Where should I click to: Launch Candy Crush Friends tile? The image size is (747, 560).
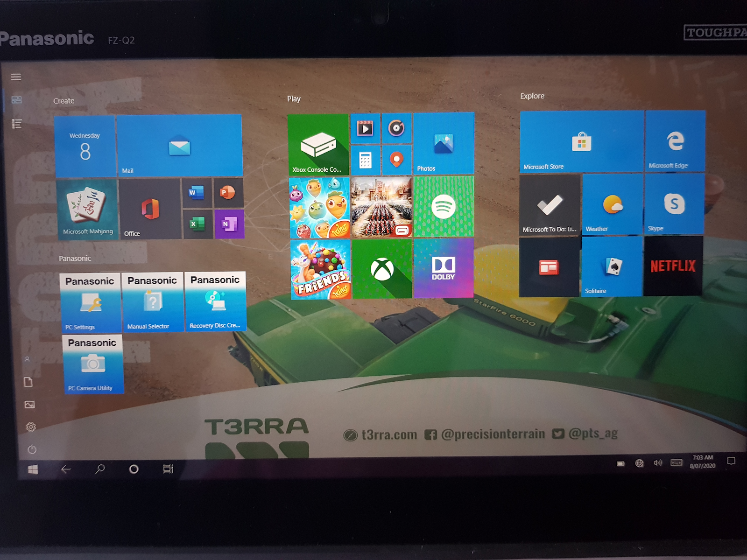(x=320, y=270)
